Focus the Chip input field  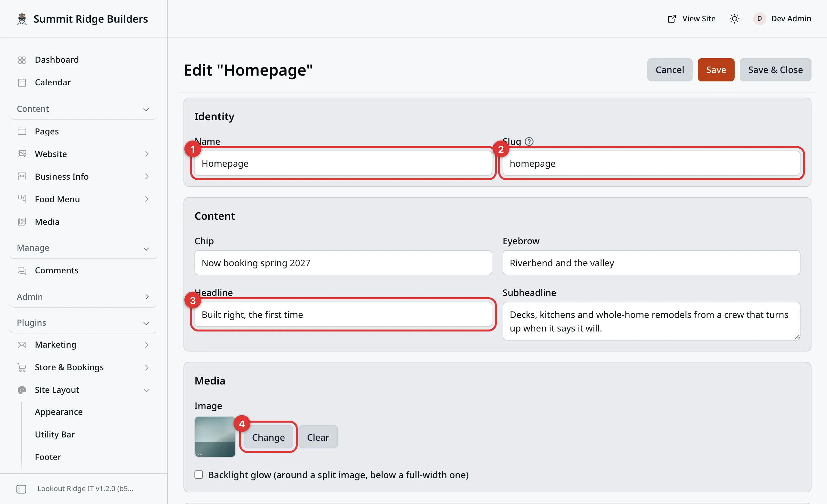343,263
